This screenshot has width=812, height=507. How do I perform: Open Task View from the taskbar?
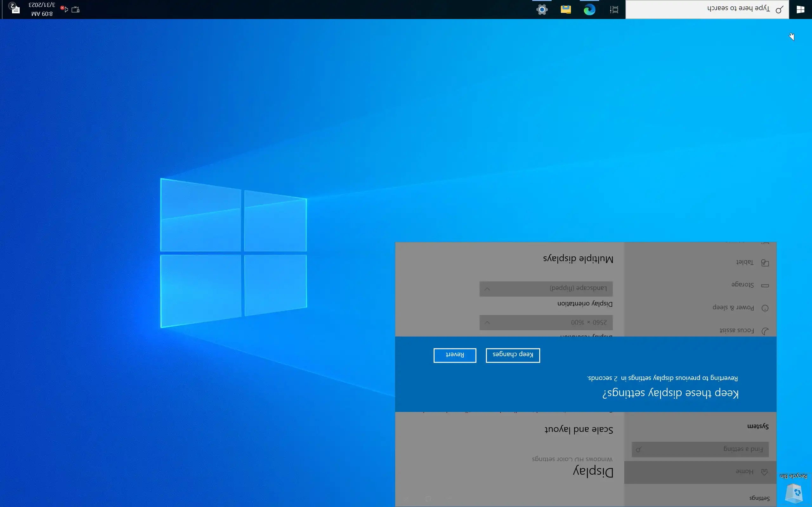[x=614, y=10]
